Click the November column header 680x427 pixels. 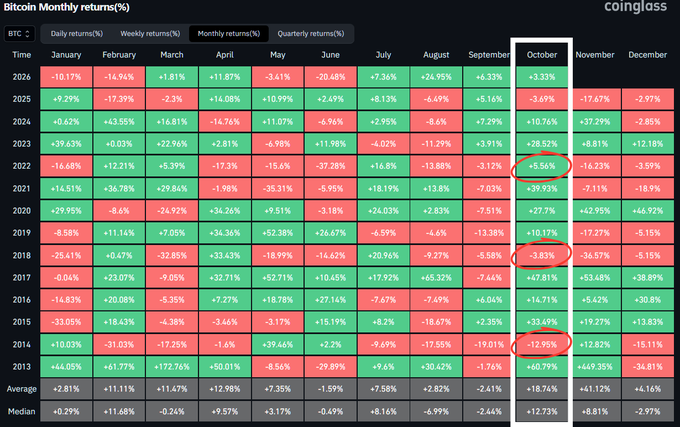tap(595, 55)
